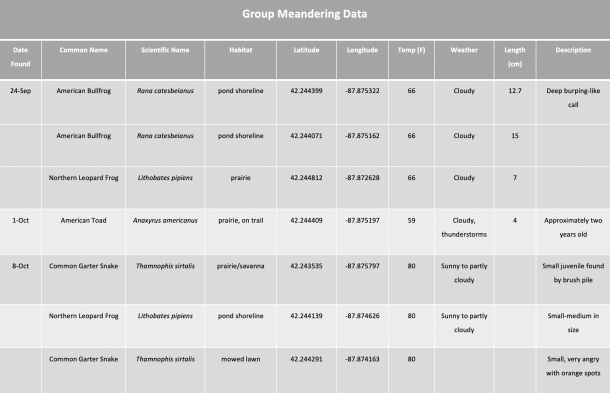Click latitude value 42.244399

[x=306, y=91]
